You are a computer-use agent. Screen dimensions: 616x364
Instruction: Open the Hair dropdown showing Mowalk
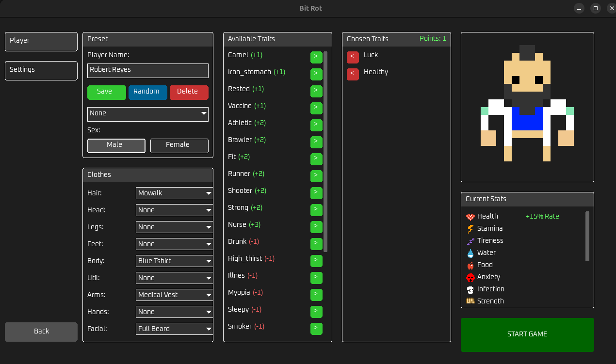[x=175, y=193]
